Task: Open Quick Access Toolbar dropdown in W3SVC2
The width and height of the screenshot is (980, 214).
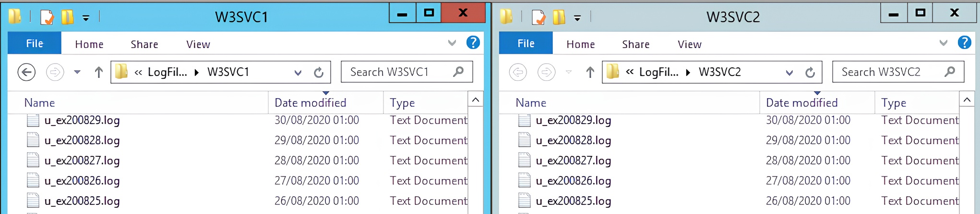Action: pos(577,18)
